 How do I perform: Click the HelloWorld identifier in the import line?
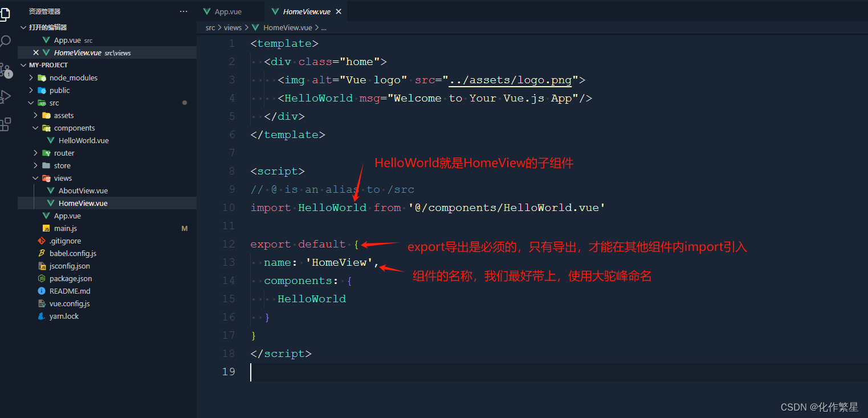[332, 208]
